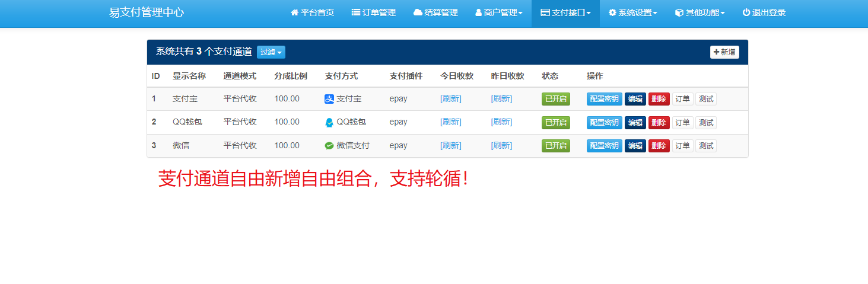Open 结算管理 page
Screen dimensions: 868x284
(435, 12)
